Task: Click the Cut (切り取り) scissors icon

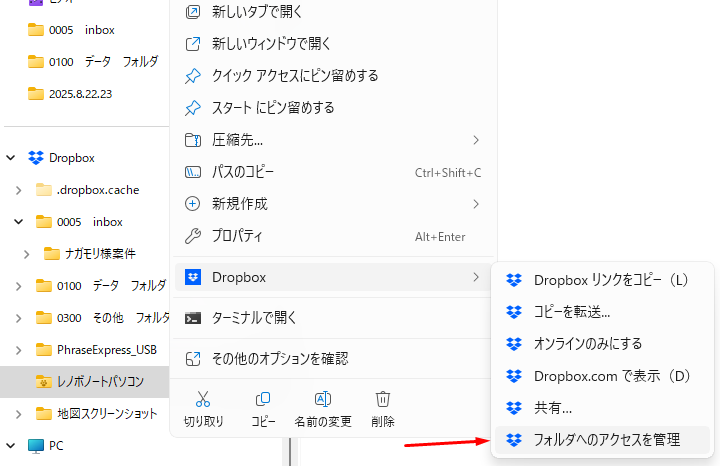Action: 203,401
